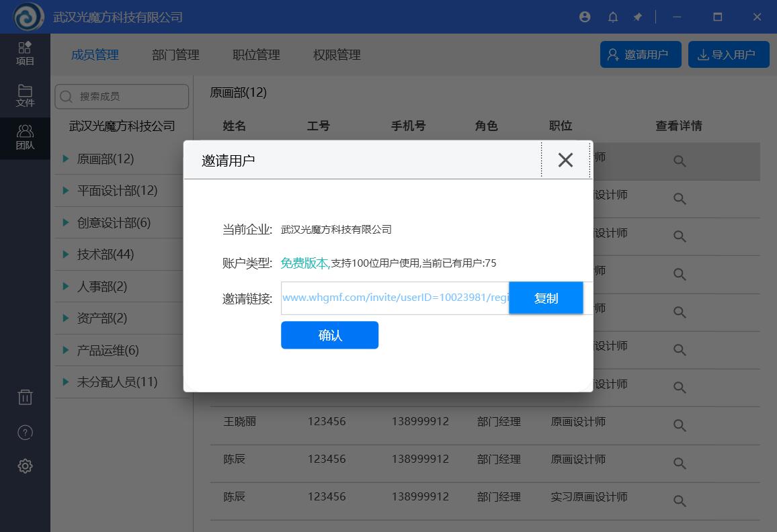The width and height of the screenshot is (777, 532).
Task: Click the search icon in 搜索成员 box
Action: tap(66, 96)
